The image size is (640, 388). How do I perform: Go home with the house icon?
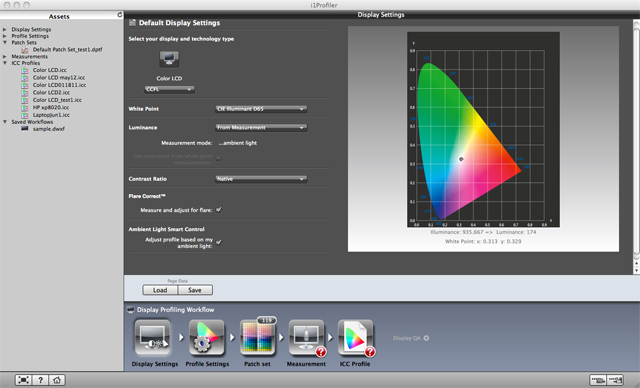57,380
